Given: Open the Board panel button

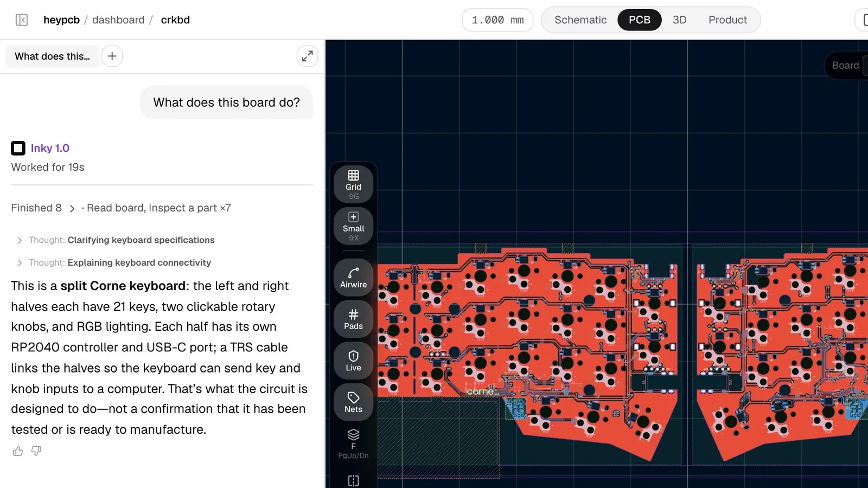Looking at the screenshot, I should coord(846,65).
